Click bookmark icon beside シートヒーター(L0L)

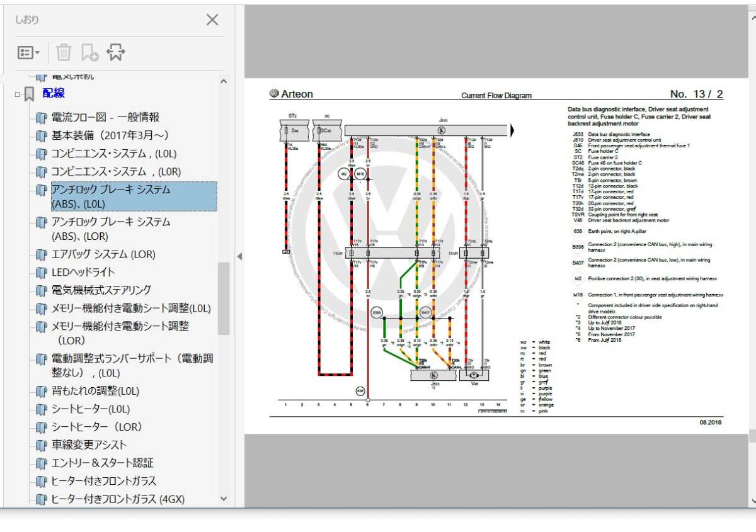pyautogui.click(x=42, y=409)
